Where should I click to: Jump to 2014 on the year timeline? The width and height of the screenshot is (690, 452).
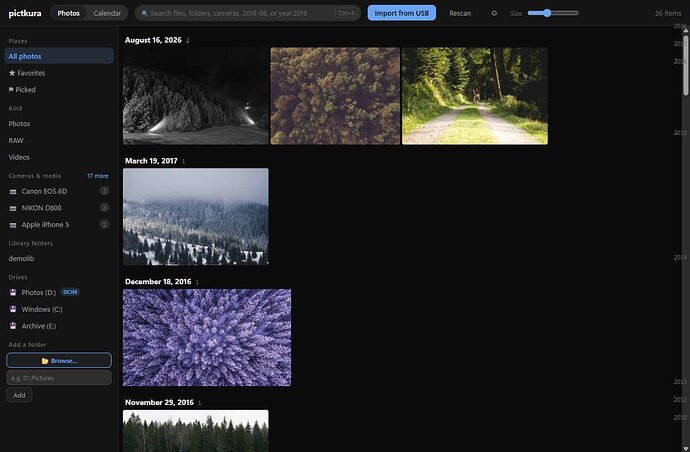[x=679, y=257]
